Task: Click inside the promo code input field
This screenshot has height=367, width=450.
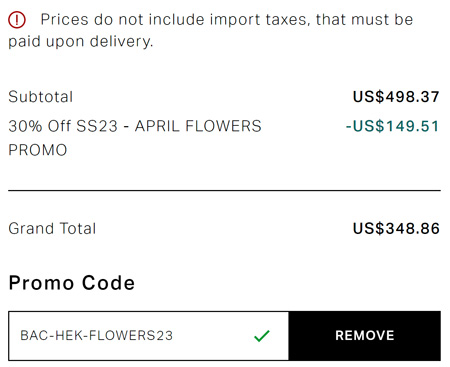Action: 148,336
